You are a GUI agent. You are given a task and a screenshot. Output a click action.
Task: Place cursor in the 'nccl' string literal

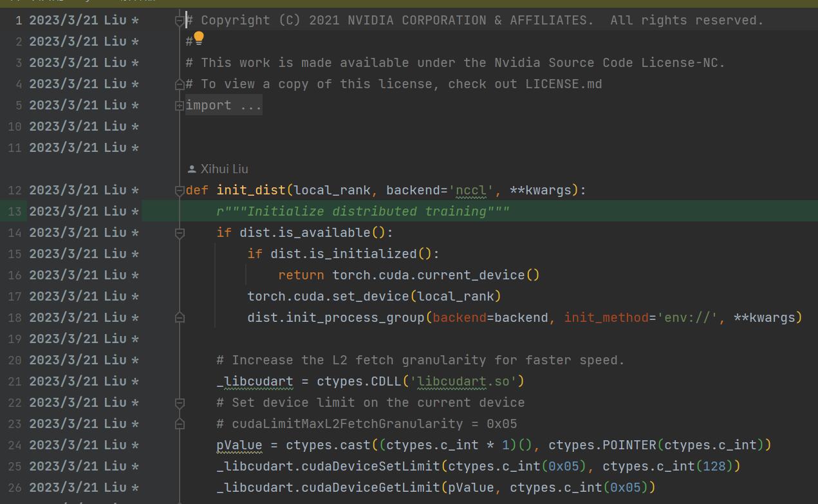[470, 190]
